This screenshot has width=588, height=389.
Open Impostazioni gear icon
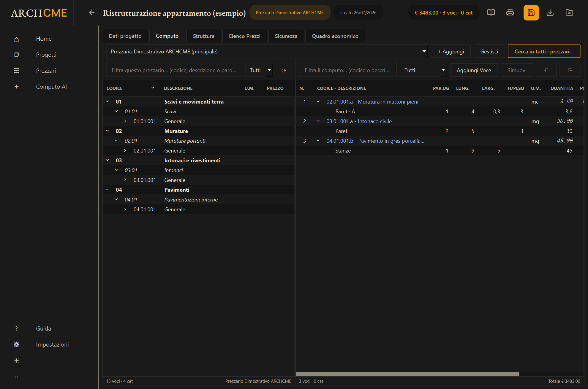pos(17,344)
